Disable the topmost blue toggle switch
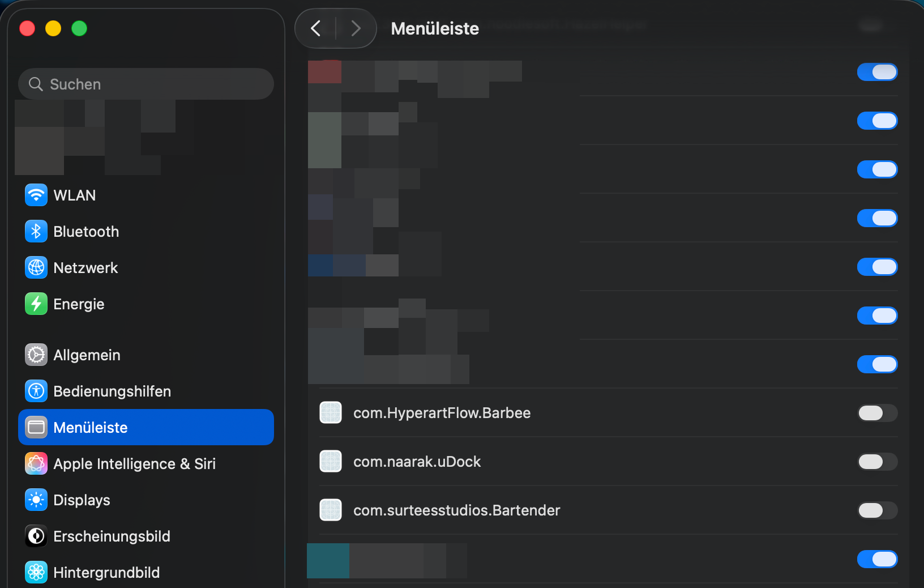 tap(877, 72)
